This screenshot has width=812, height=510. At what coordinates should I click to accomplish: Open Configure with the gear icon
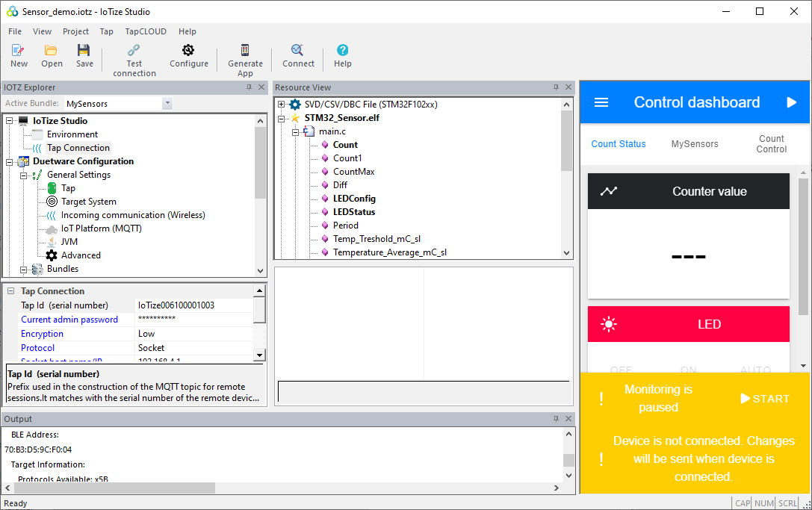(x=188, y=50)
